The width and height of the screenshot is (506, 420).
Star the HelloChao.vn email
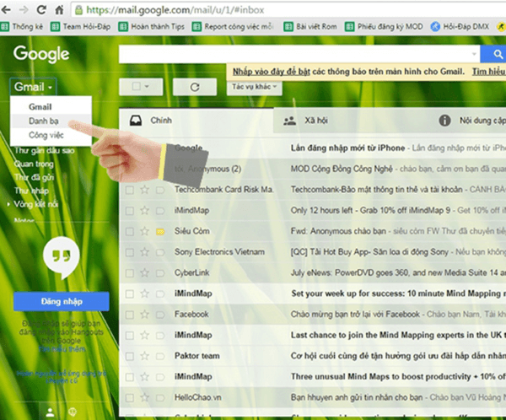pyautogui.click(x=144, y=397)
